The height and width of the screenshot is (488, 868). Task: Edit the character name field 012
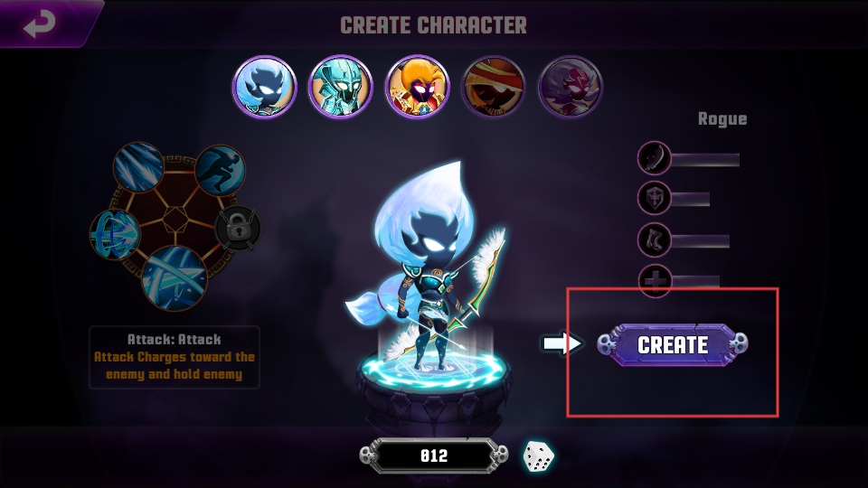point(434,455)
